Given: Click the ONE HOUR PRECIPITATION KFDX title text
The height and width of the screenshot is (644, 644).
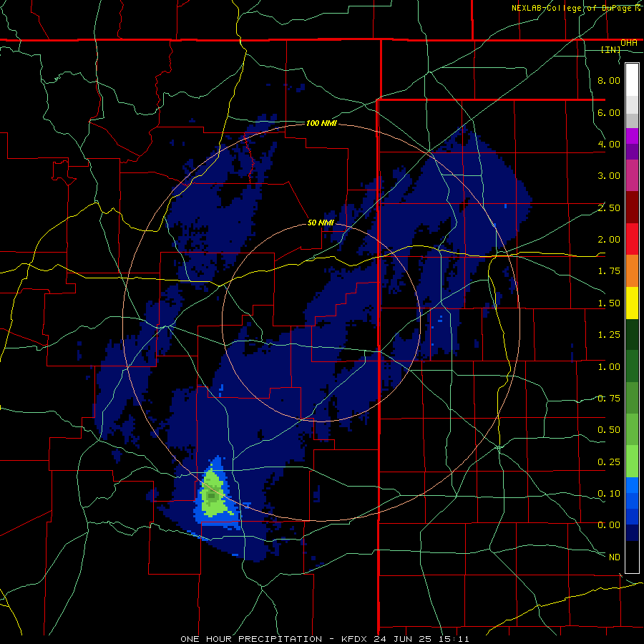Looking at the screenshot, I should 324,639.
